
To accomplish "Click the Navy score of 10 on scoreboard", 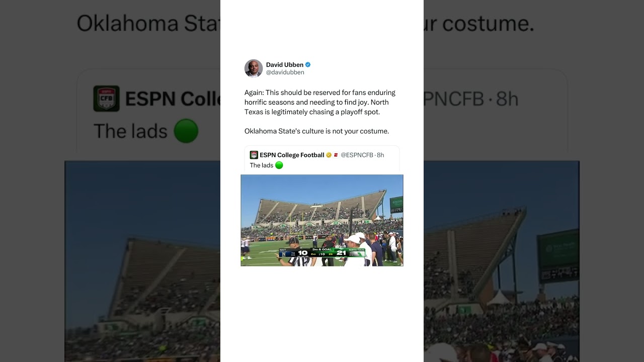I will pos(302,253).
